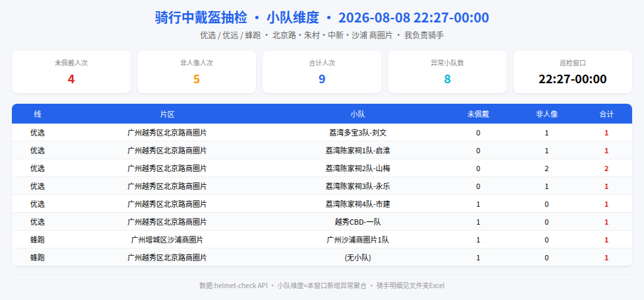Click the 线 column header
This screenshot has width=644, height=300.
38,114
